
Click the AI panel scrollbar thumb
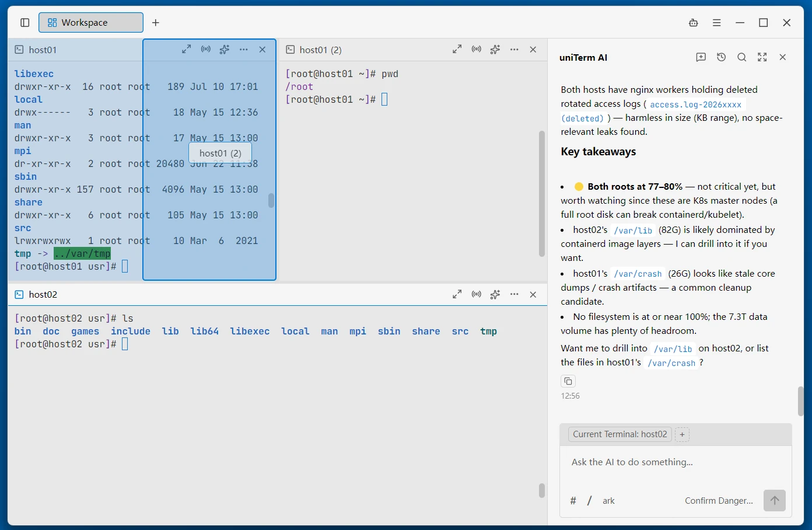click(800, 401)
